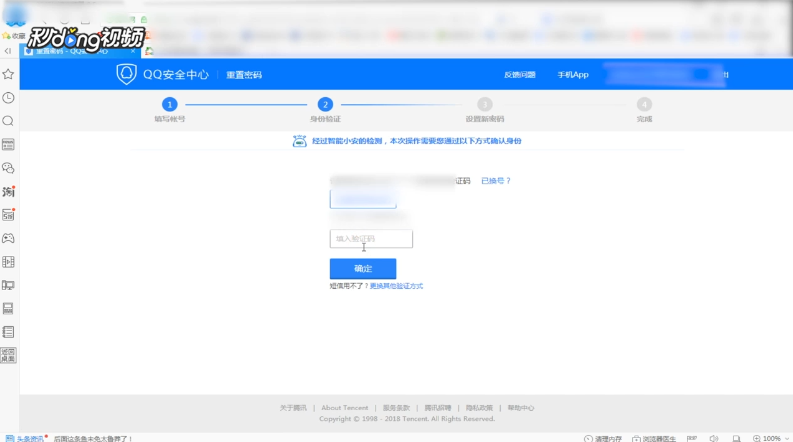Open the search icon in the sidebar
This screenshot has height=442, width=793.
(8, 121)
